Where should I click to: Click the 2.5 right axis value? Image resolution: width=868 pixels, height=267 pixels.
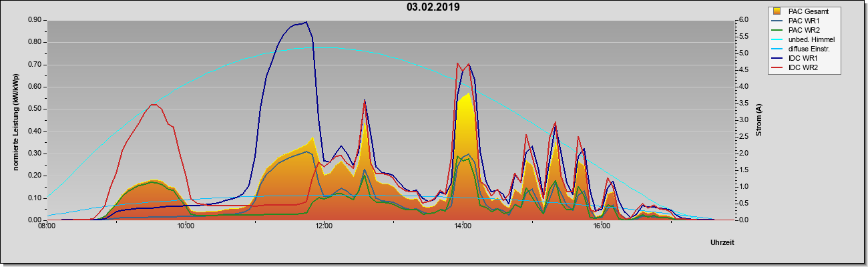point(744,137)
